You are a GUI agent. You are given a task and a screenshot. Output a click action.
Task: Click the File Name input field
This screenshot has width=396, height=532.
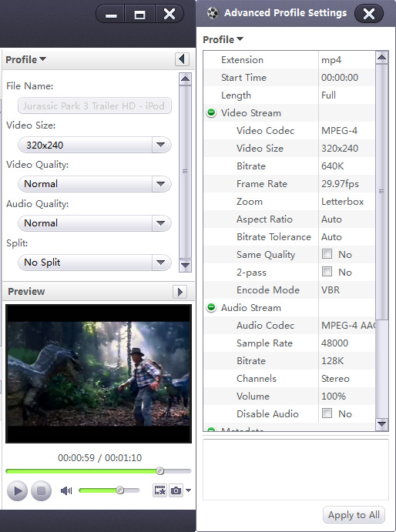coord(95,105)
